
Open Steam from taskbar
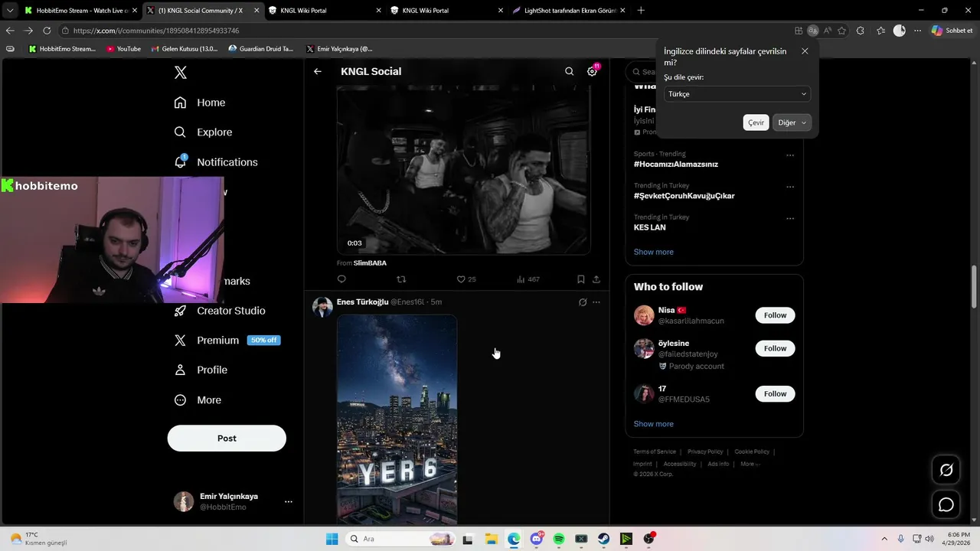pyautogui.click(x=604, y=540)
